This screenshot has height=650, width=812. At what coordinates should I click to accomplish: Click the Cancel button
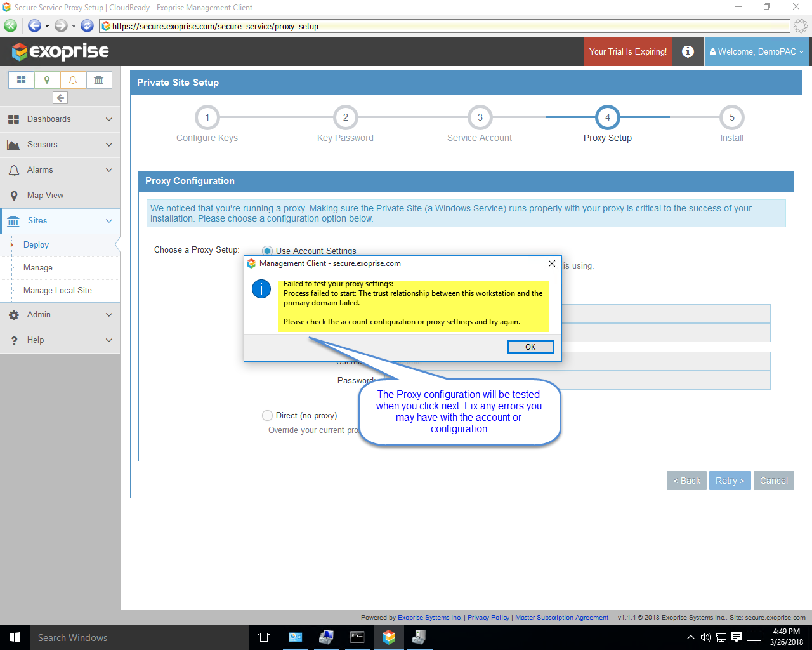(774, 481)
